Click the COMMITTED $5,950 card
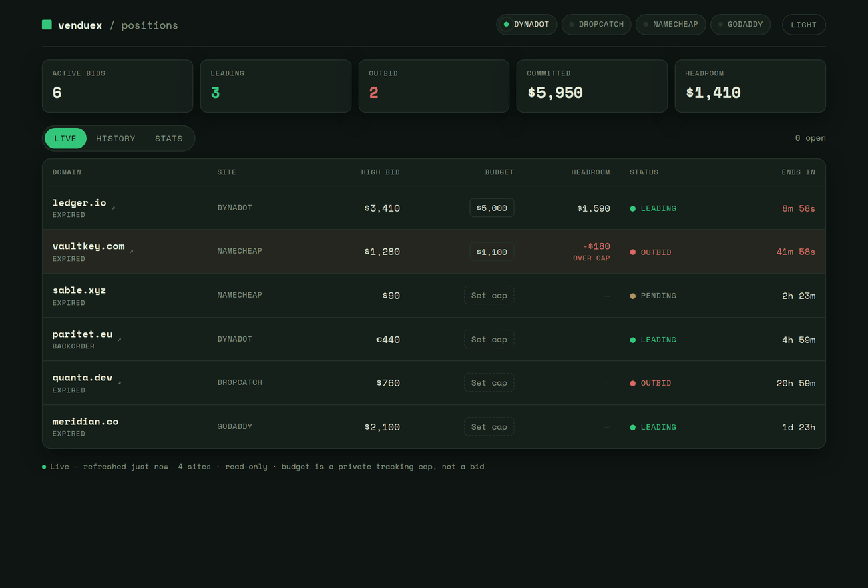 point(592,86)
